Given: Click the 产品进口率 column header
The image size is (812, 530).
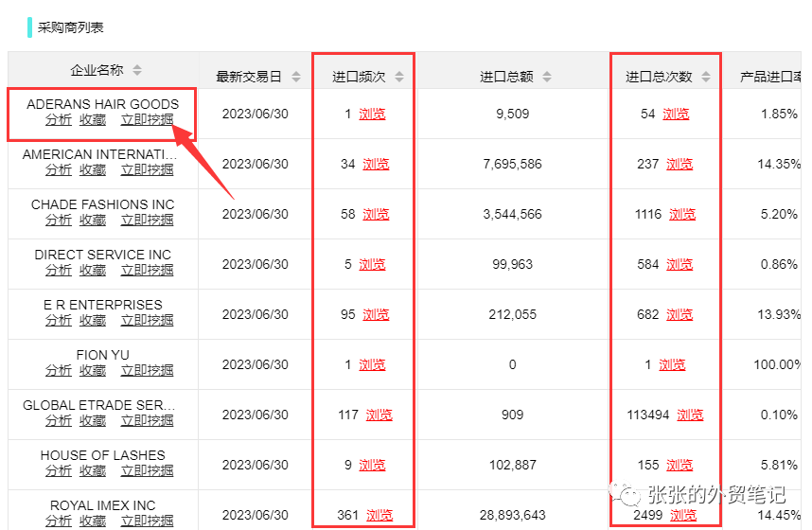Looking at the screenshot, I should (770, 77).
